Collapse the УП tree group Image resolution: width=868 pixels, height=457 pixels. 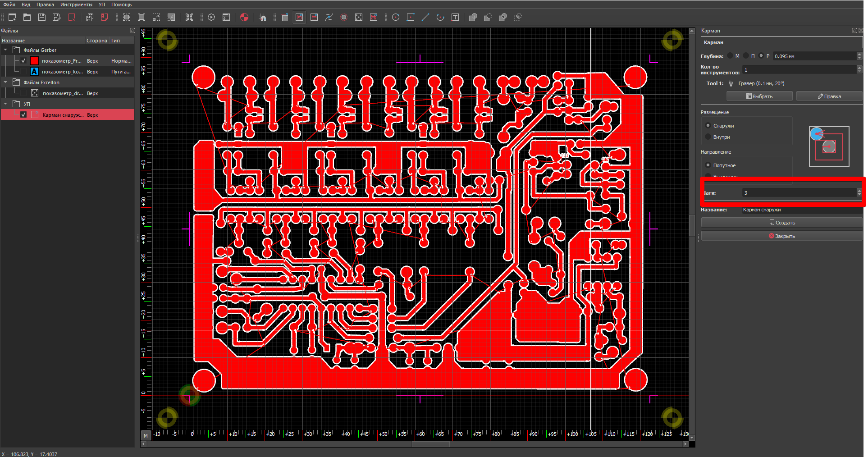[x=5, y=104]
